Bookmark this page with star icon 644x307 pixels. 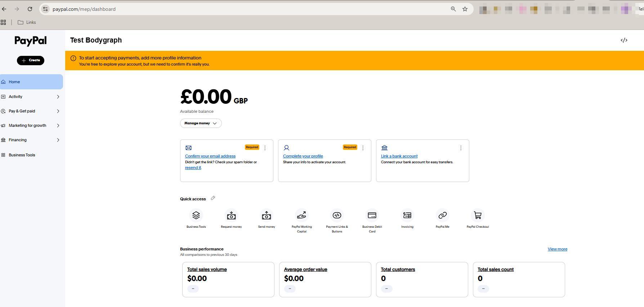tap(465, 9)
